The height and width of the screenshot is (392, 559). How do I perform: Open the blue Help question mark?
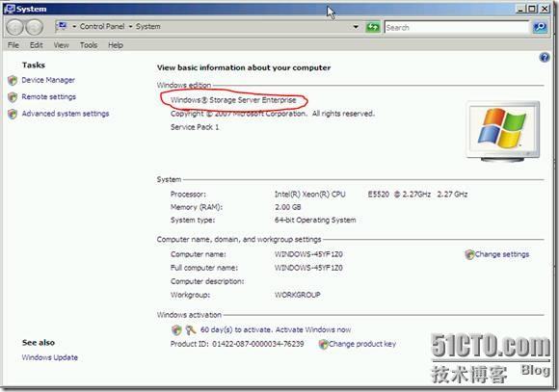click(x=545, y=58)
